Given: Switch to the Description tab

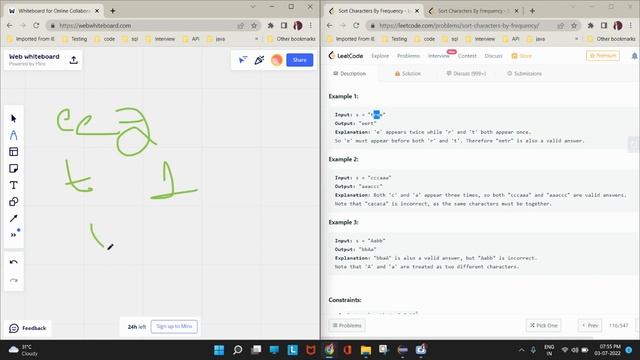Looking at the screenshot, I should coord(349,73).
